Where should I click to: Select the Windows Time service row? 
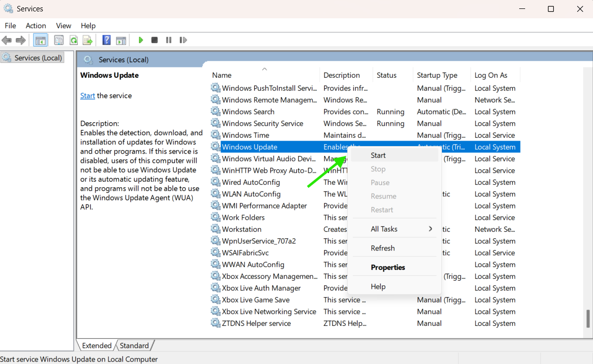coord(365,135)
